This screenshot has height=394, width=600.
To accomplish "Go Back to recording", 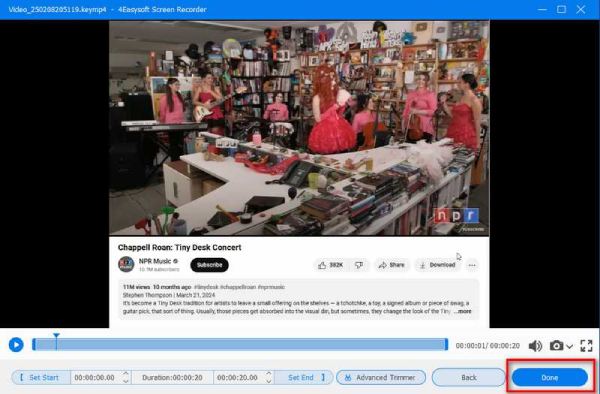I will tap(469, 378).
